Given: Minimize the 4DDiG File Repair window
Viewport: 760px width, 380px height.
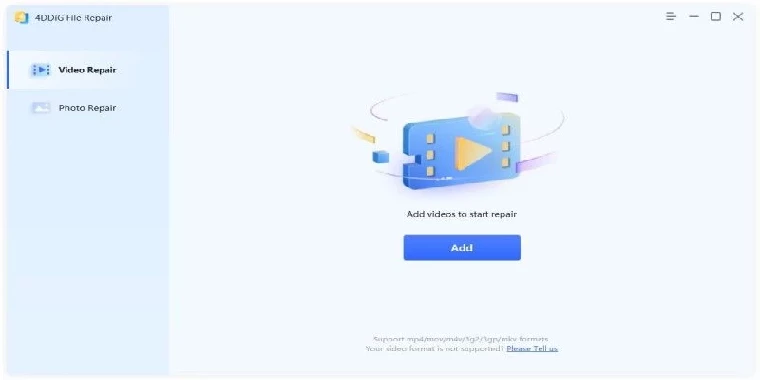Looking at the screenshot, I should (x=694, y=16).
